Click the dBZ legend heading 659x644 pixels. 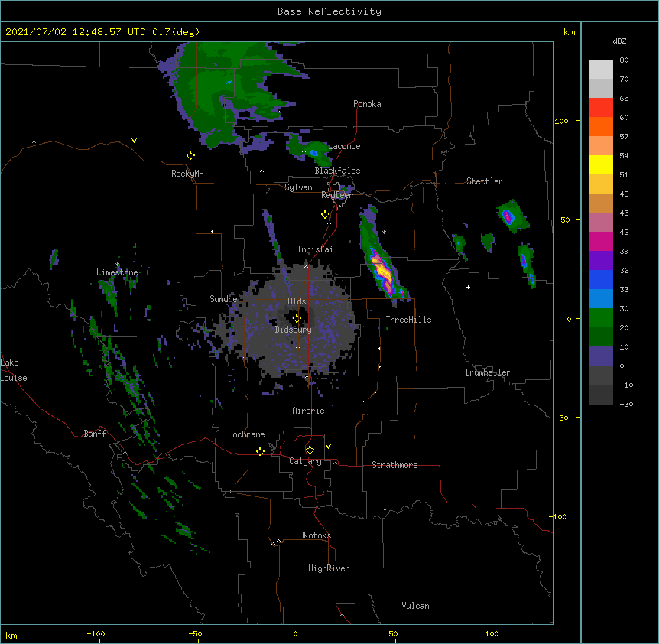pyautogui.click(x=619, y=41)
